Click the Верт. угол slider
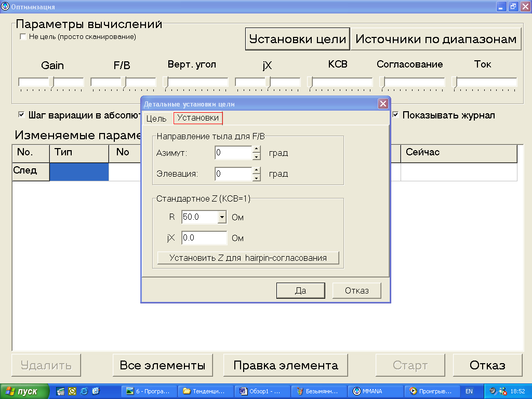 pos(195,83)
